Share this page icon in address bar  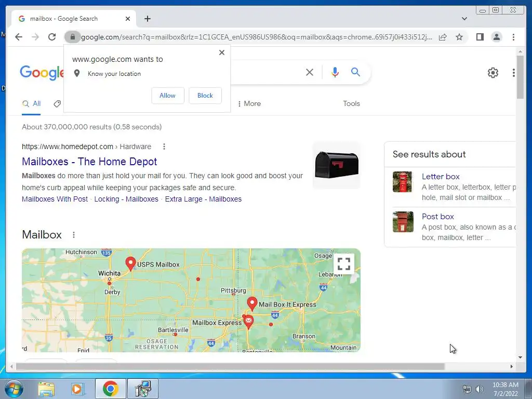point(443,37)
